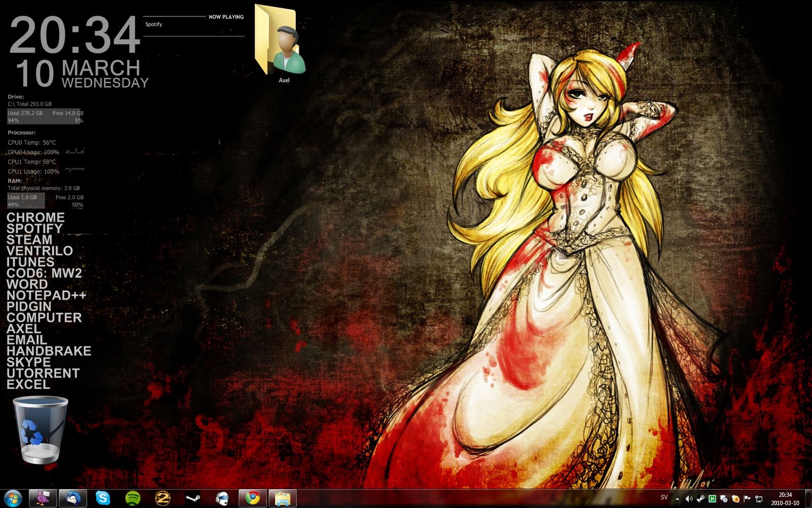The height and width of the screenshot is (508, 812).
Task: Click the Windows Start orb
Action: coord(13,498)
